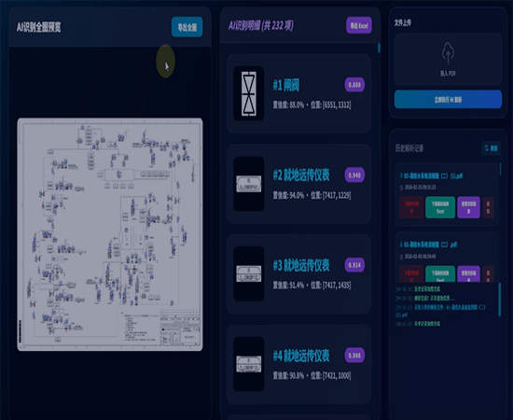Select the #4 就地远传仪表 symbol image

(249, 364)
